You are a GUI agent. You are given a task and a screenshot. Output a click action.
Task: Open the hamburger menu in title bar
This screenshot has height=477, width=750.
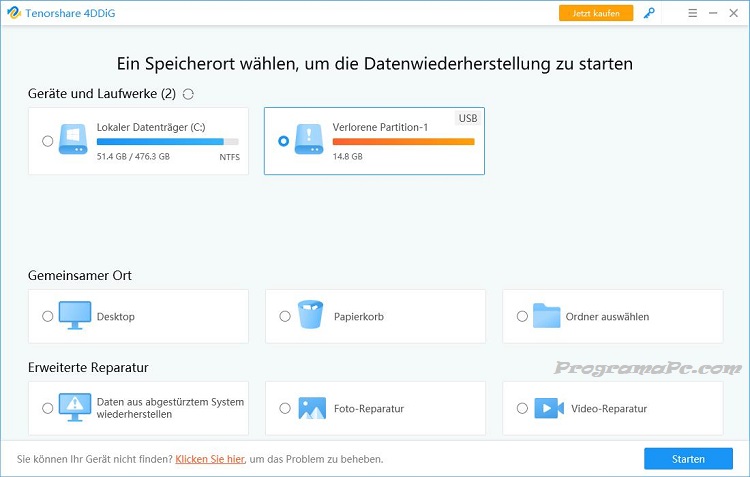[693, 14]
